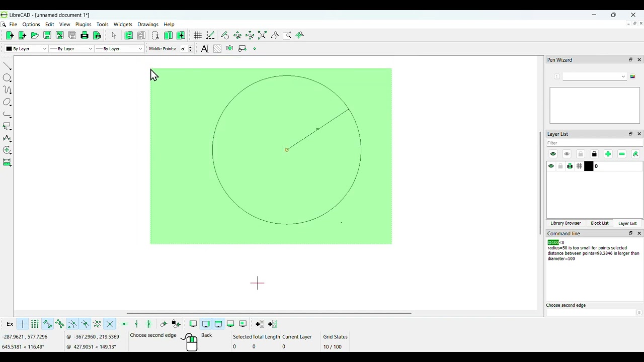
Task: Click the Save As toolbar icon
Action: [x=60, y=35]
